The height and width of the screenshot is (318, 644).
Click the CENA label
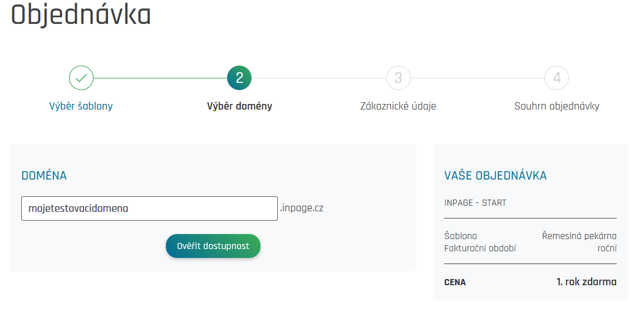455,282
